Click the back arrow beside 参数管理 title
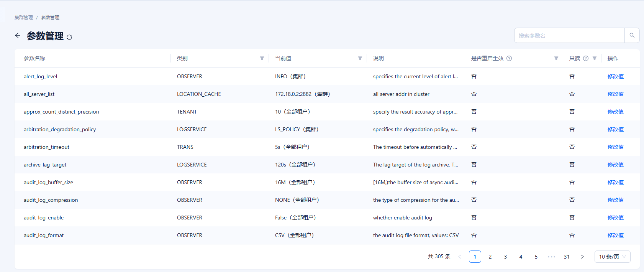 (x=18, y=35)
